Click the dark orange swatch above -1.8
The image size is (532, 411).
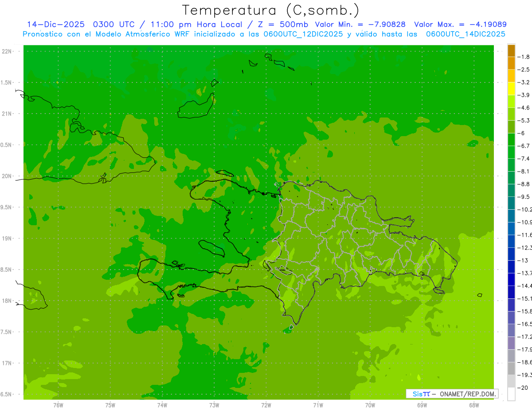tap(511, 51)
